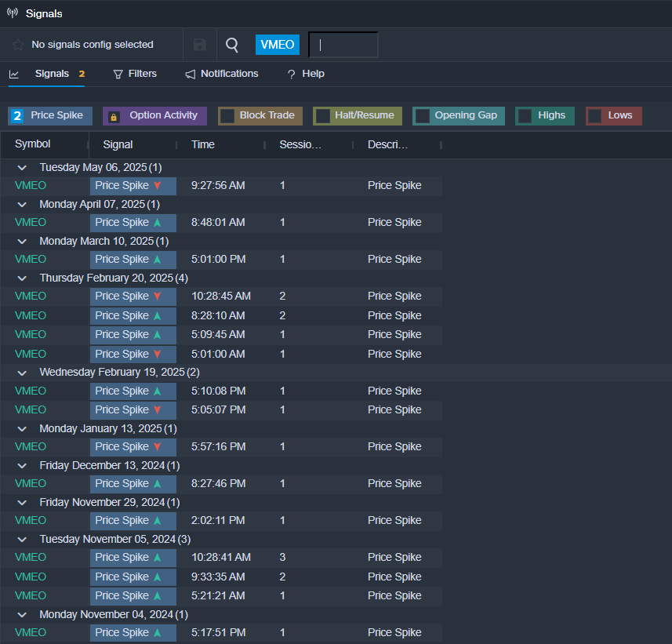Enable the Block Trade checkbox
The width and height of the screenshot is (672, 644).
pyautogui.click(x=227, y=116)
